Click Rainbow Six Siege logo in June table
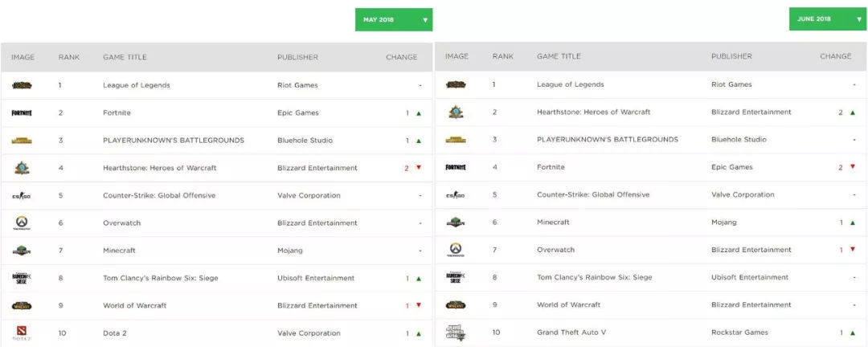Screen dimensions: 868x347 (x=457, y=277)
